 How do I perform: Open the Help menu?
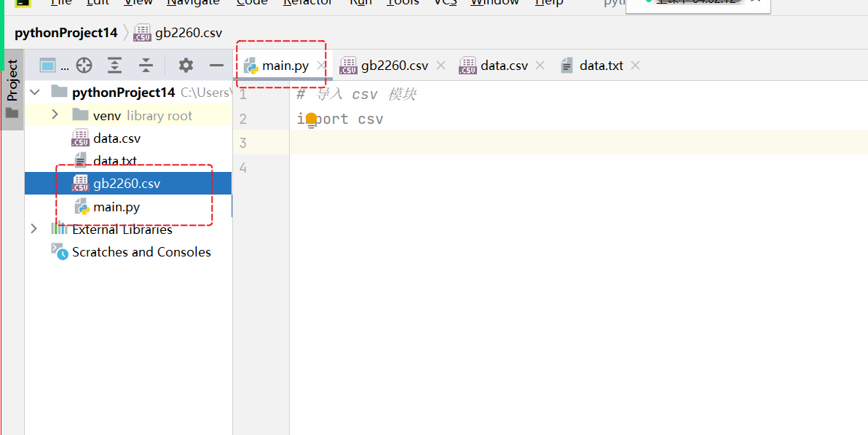tap(549, 2)
